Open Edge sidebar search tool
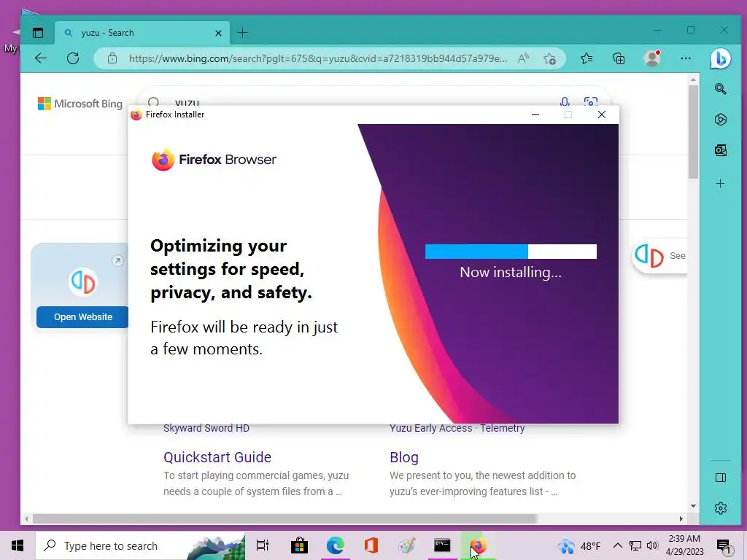 click(x=720, y=88)
